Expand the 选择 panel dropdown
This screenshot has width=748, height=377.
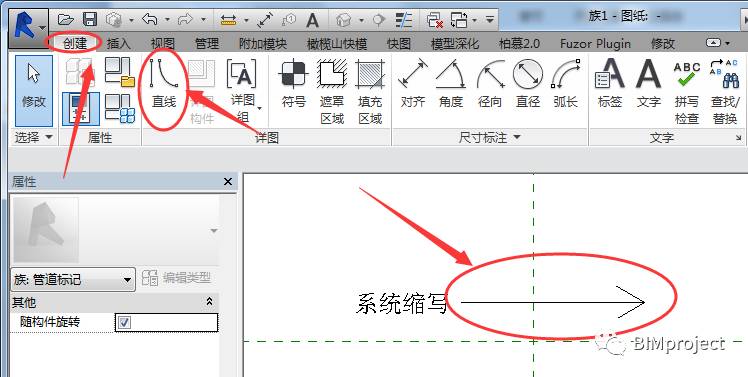tap(49, 137)
